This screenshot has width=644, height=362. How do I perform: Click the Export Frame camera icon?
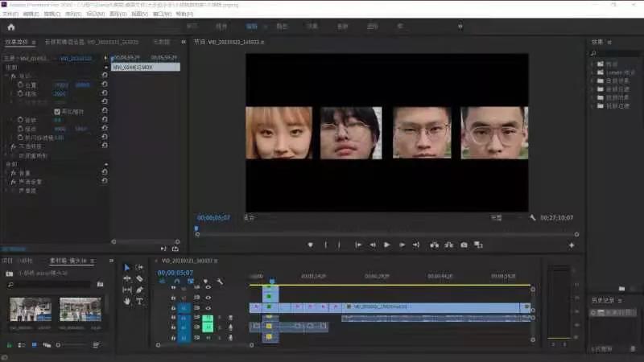[x=464, y=245]
